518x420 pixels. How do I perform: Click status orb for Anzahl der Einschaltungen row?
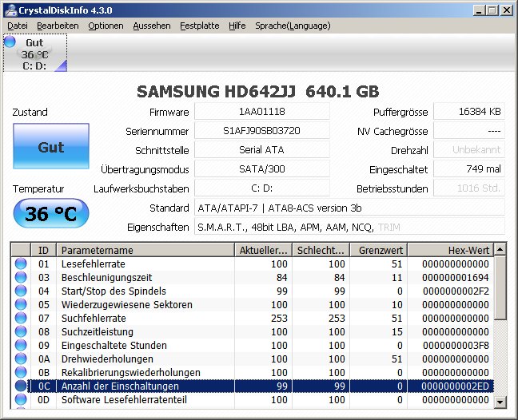(21, 386)
